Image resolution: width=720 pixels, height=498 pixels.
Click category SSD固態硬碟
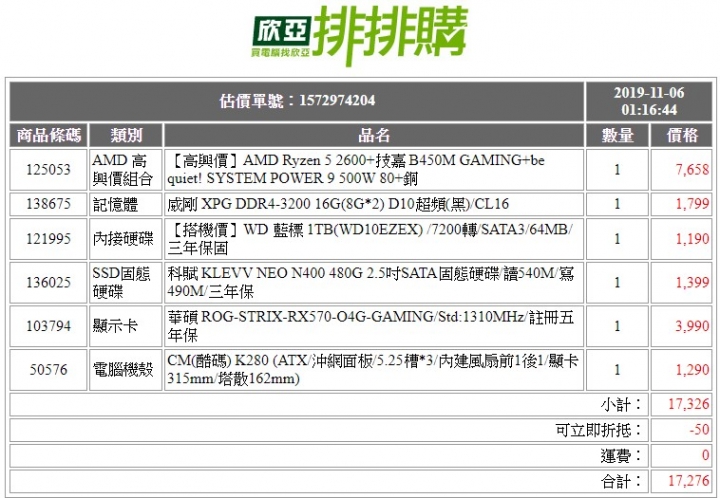122,282
